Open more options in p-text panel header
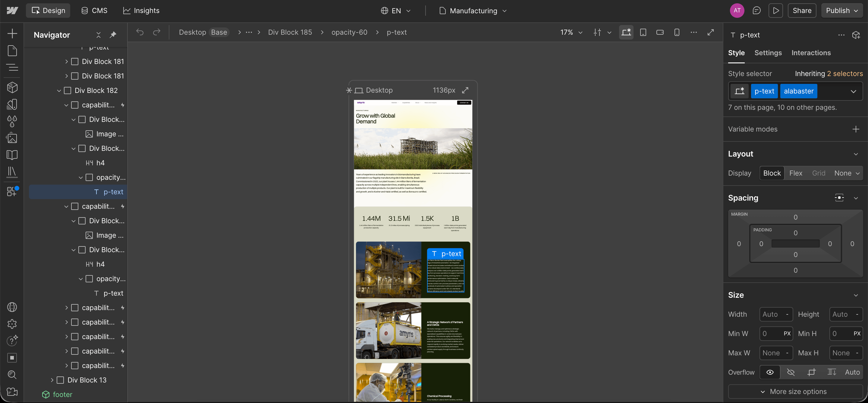This screenshot has height=403, width=868. pyautogui.click(x=841, y=35)
